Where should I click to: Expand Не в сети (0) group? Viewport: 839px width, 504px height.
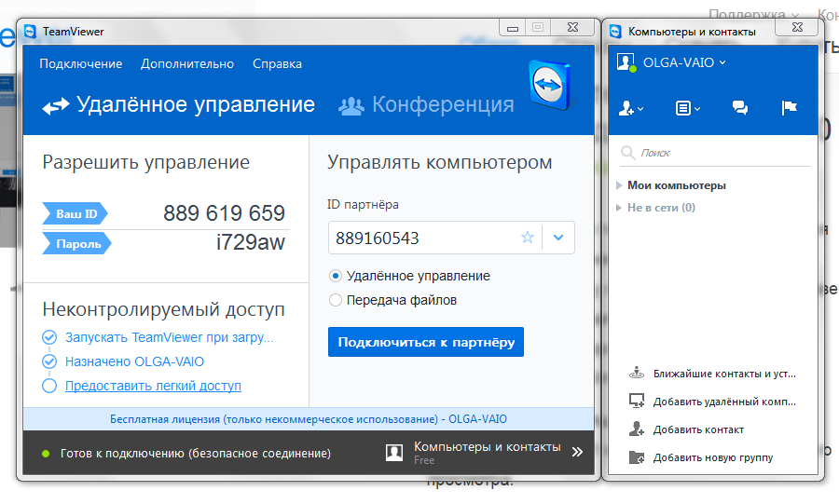(619, 208)
